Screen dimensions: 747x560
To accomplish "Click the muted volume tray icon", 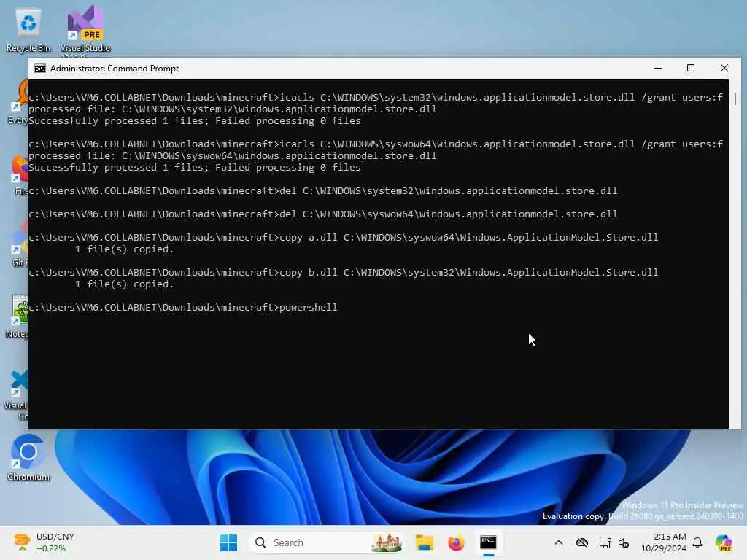I will point(624,542).
